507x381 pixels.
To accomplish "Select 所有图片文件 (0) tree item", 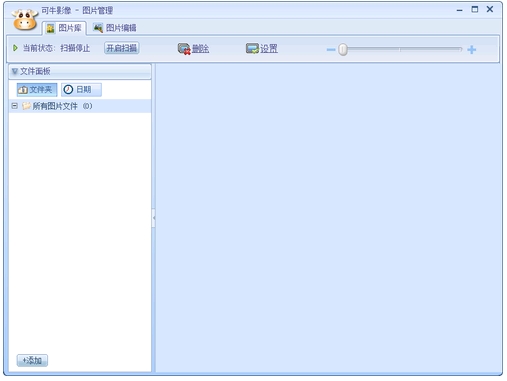I will click(80, 106).
